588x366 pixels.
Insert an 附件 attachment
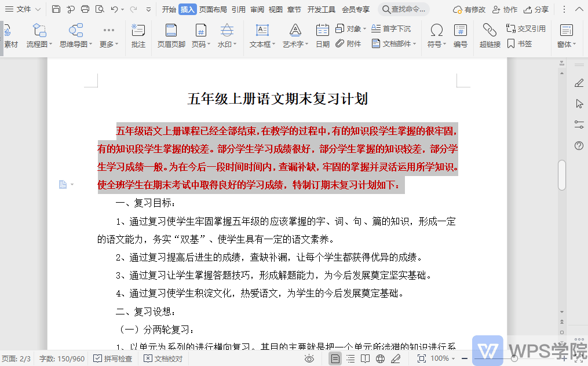[348, 44]
